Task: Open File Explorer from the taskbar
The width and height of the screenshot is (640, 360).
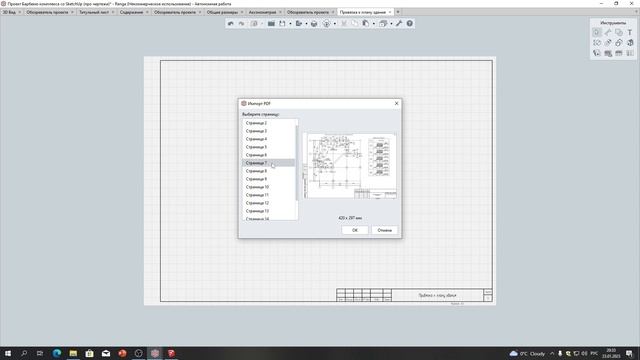Action: (73, 353)
